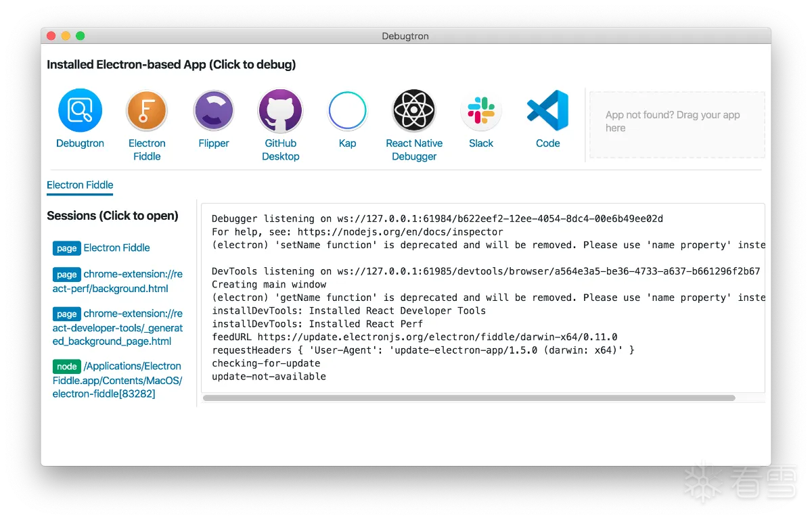Click the page badge beside Electron Fiddle
The width and height of the screenshot is (812, 520).
coord(67,248)
